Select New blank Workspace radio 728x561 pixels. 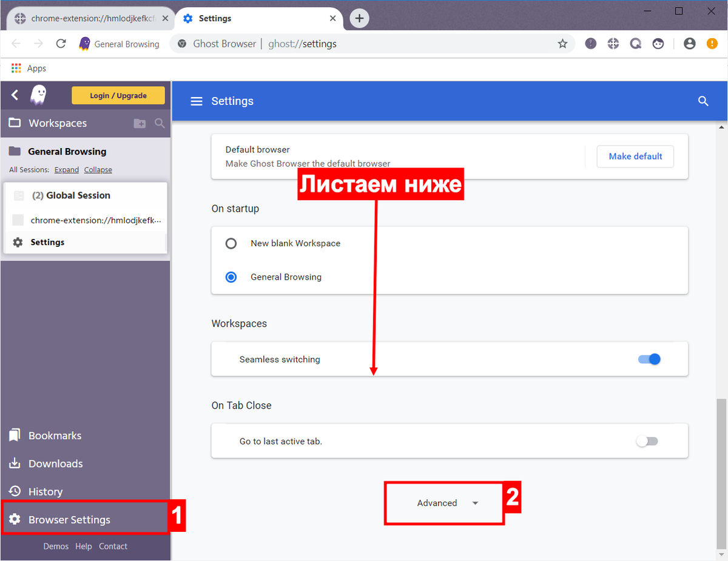(231, 243)
